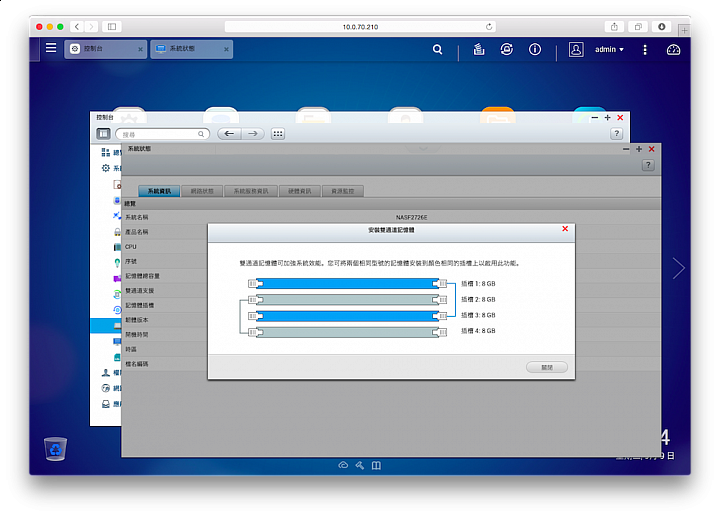Screen dimensions: 720x518
Task: Open the privilege user icon in sidebar
Action: [106, 372]
